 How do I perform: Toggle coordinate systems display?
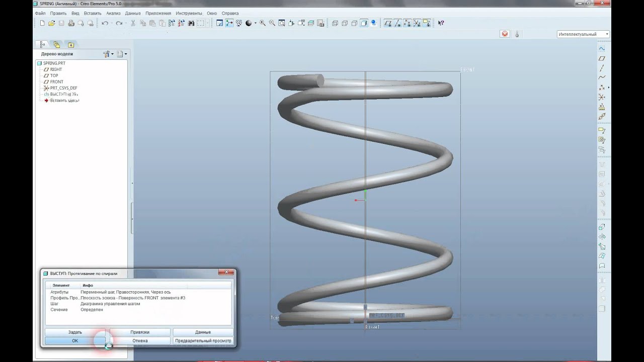pyautogui.click(x=417, y=23)
